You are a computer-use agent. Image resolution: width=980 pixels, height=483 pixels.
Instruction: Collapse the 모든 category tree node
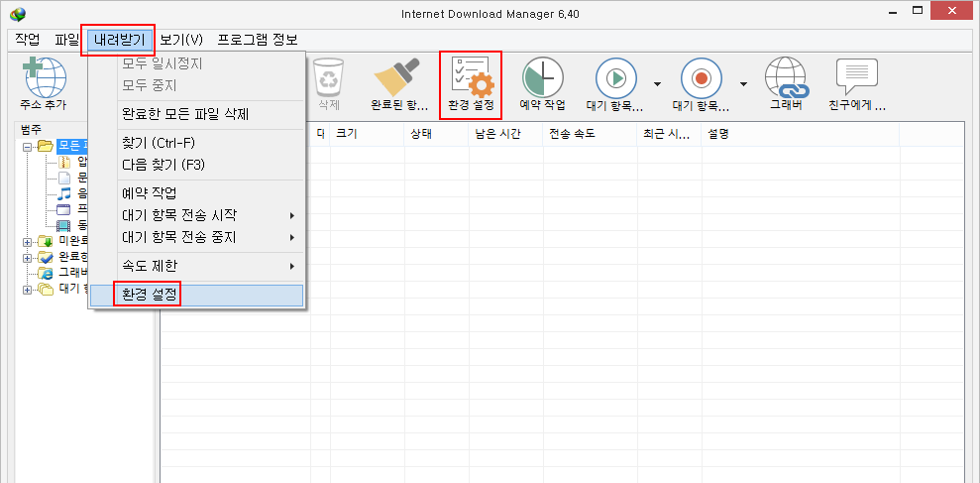coord(27,147)
